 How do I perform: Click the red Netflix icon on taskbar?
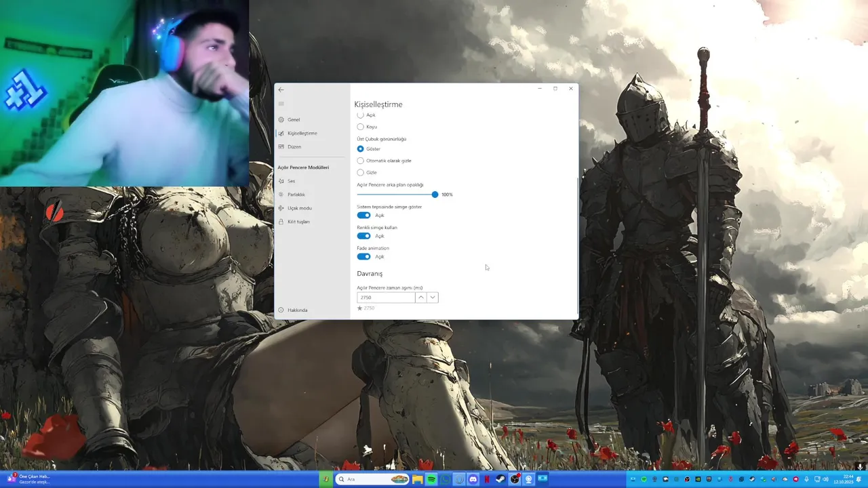pyautogui.click(x=486, y=479)
